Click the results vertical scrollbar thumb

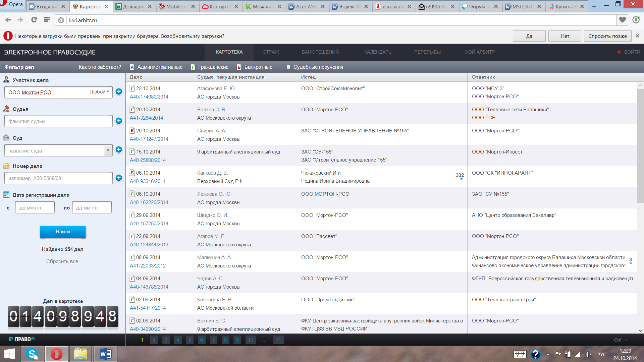pos(640,146)
